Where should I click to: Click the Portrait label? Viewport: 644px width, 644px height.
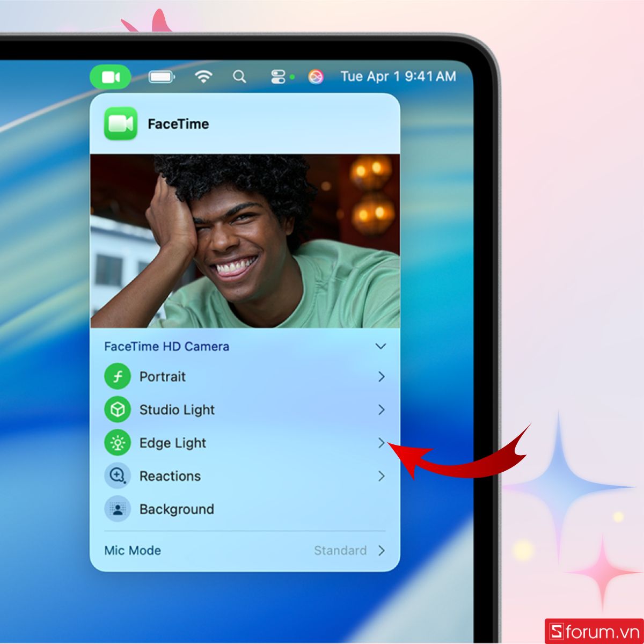163,377
